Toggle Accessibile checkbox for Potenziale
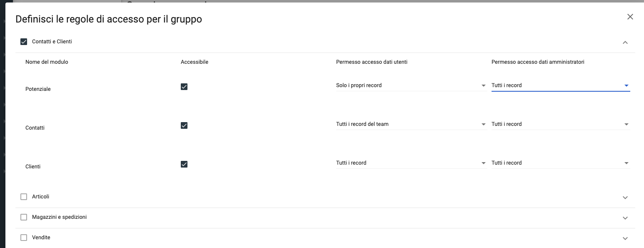644x248 pixels. [x=184, y=87]
